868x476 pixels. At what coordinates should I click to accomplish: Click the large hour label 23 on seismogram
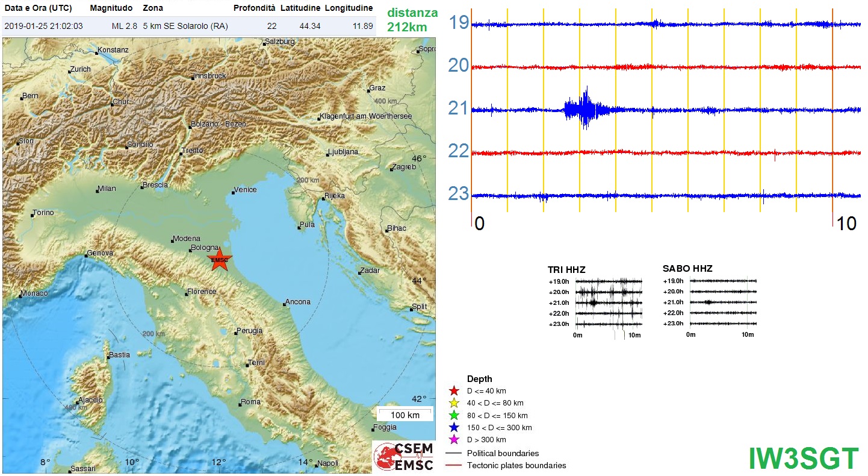(459, 194)
